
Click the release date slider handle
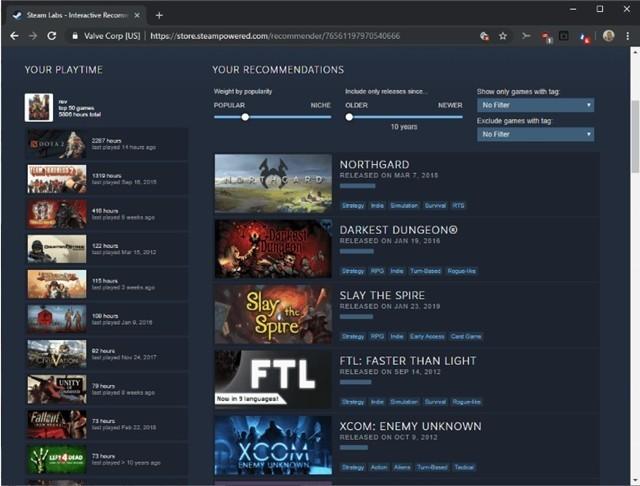[349, 117]
